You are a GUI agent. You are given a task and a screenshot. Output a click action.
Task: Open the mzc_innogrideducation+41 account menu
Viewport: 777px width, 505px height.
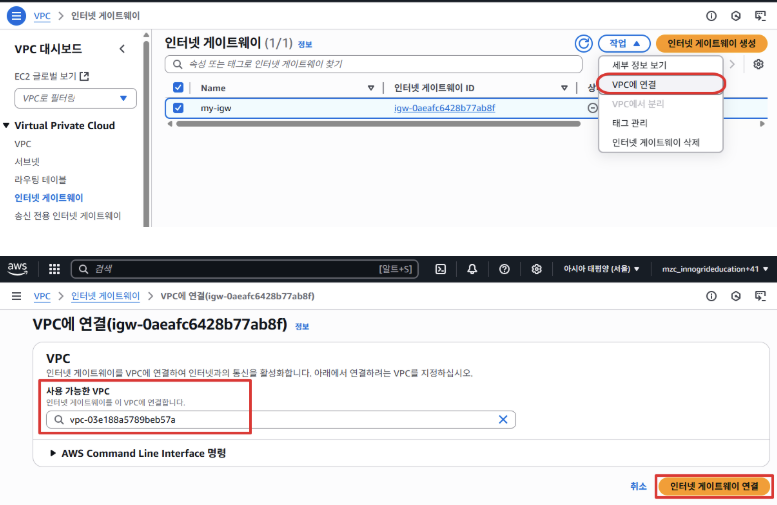click(x=715, y=269)
